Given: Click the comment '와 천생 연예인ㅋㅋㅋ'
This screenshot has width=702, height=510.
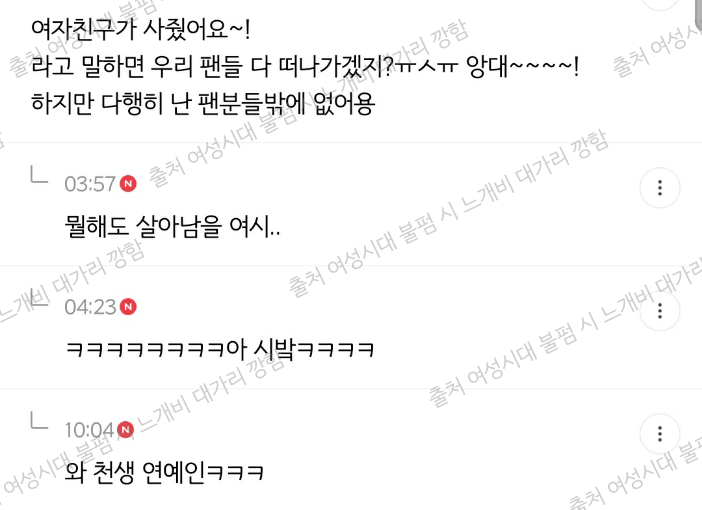Looking at the screenshot, I should click(164, 473).
